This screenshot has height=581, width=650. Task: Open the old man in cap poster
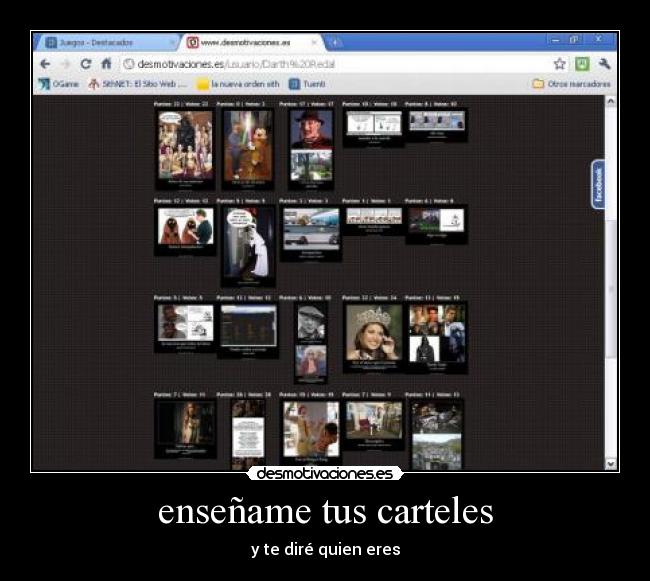311,342
